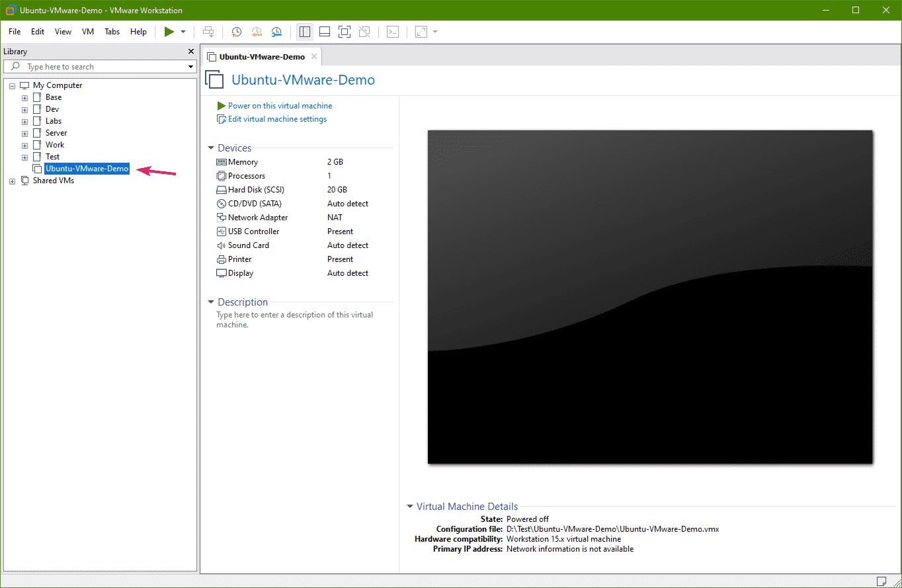Viewport: 902px width, 588px height.
Task: Click the "Powered off" state value
Action: click(x=528, y=519)
